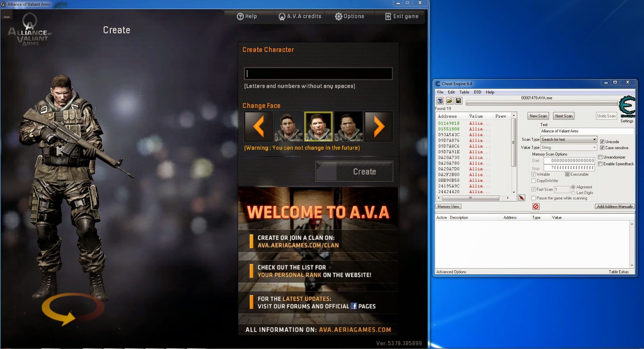Click the Next Scan button

563,116
